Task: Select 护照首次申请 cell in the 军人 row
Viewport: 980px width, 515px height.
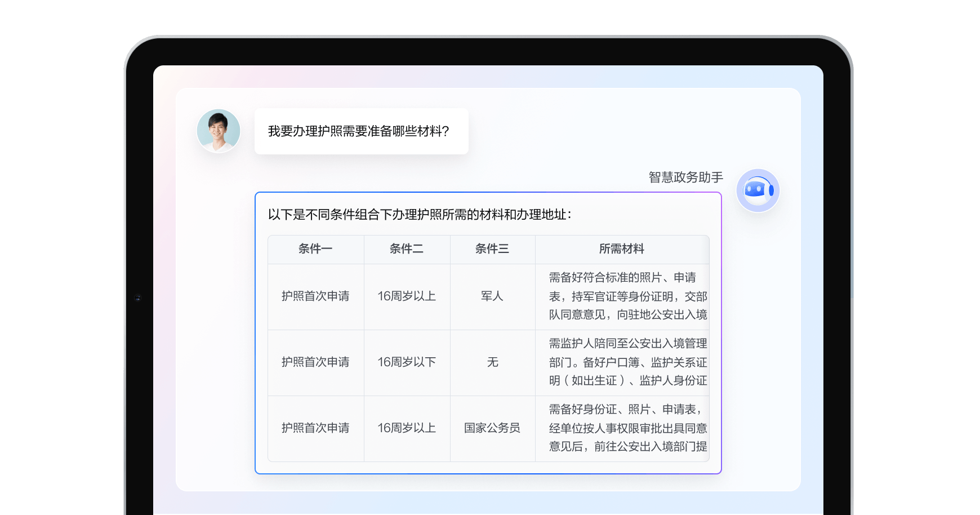Action: 315,296
